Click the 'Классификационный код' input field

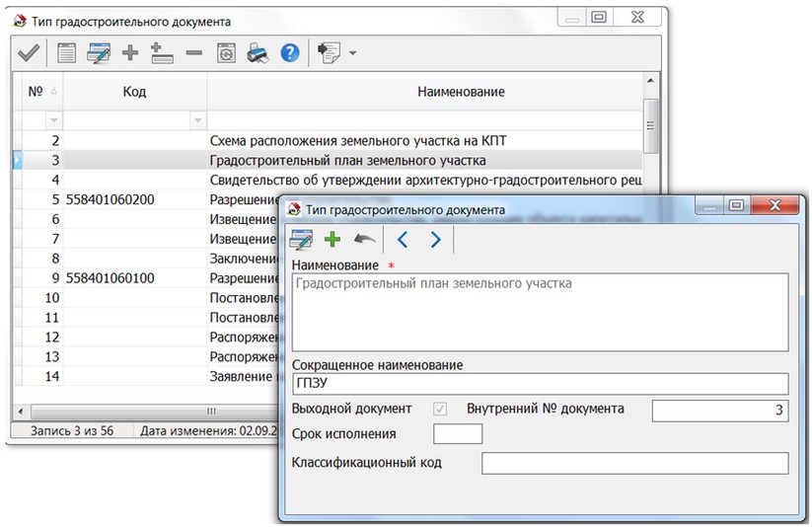click(x=634, y=463)
